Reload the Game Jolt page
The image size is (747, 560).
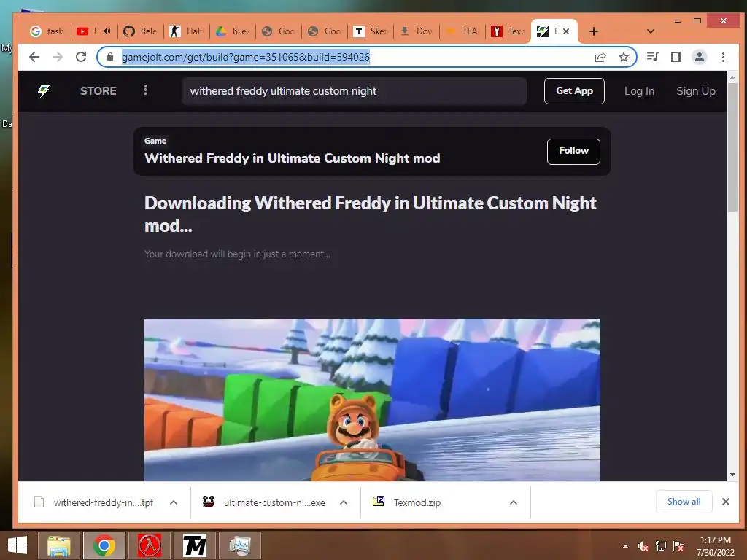[81, 57]
